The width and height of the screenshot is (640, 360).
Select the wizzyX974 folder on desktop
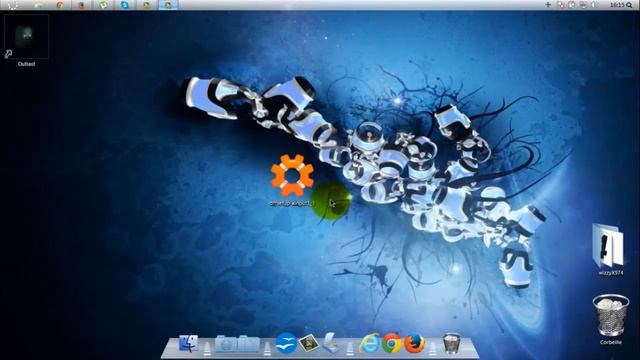(x=610, y=249)
